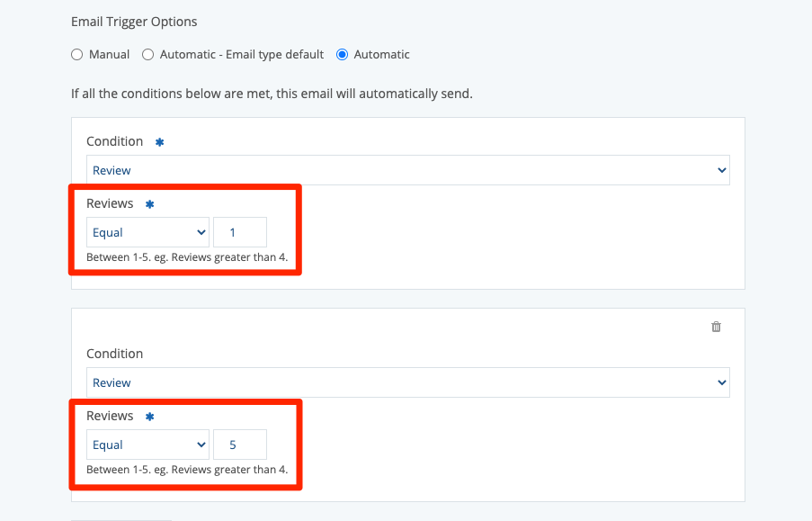Expand the first Reviews Equal operator dropdown
This screenshot has height=521, width=812.
tap(147, 232)
